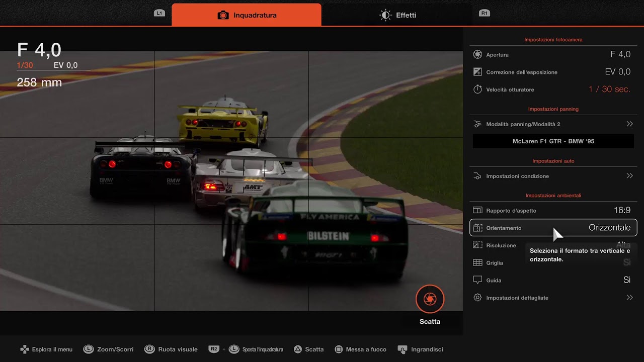Select Modalità panning/Modalità 2 row
The height and width of the screenshot is (362, 644).
(553, 124)
